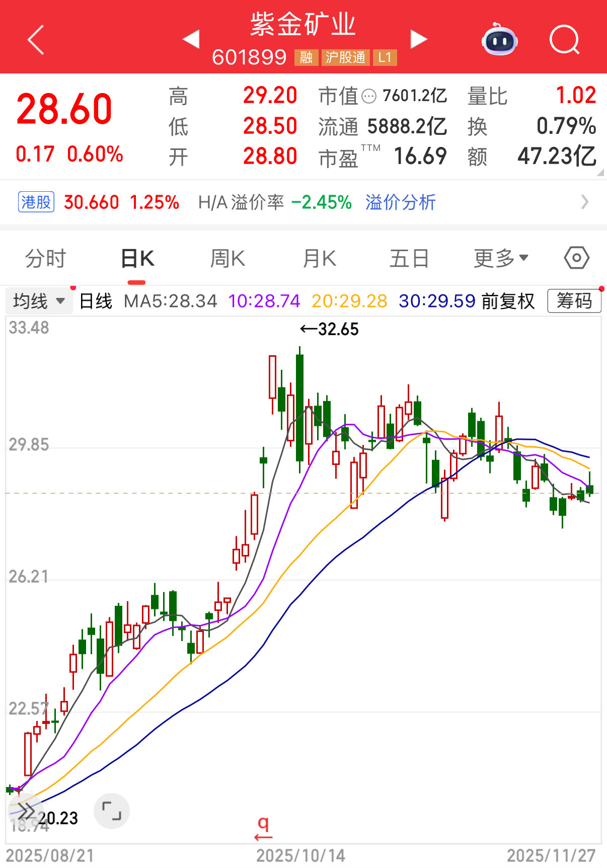
Task: Open search with magnifier icon
Action: click(564, 40)
